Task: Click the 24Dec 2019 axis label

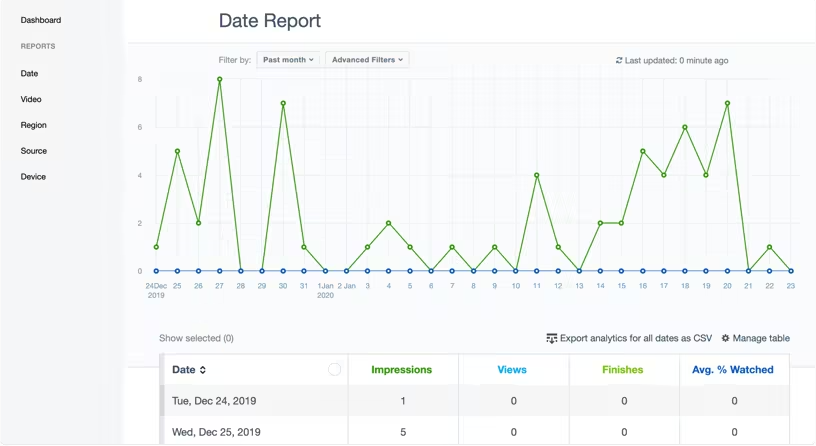Action: [x=156, y=290]
